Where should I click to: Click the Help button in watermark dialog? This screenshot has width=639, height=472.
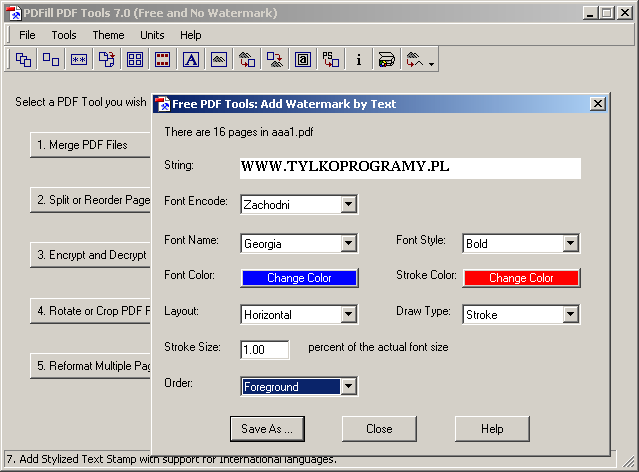[x=492, y=429]
